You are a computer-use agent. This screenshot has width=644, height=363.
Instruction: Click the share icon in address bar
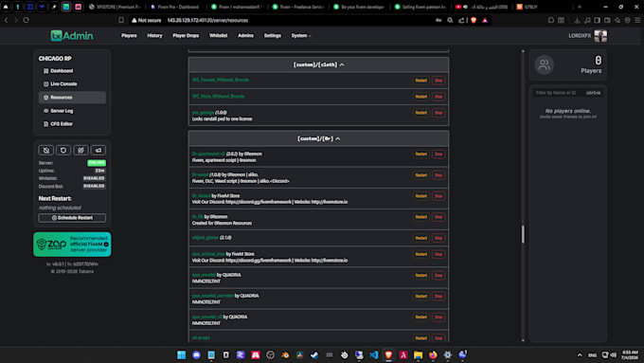point(461,20)
